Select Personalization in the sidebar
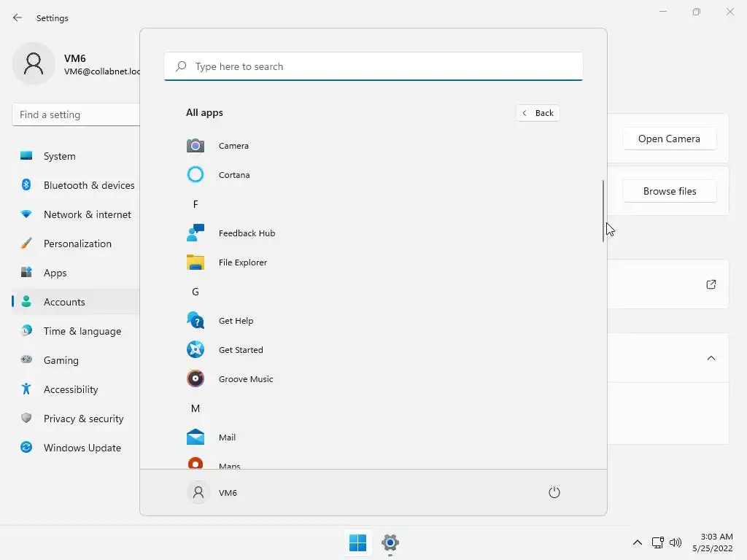 (76, 244)
